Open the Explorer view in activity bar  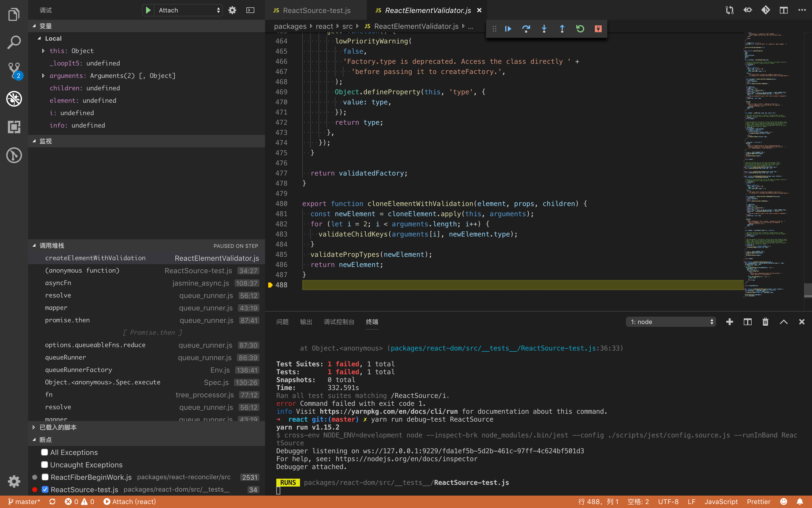point(14,14)
